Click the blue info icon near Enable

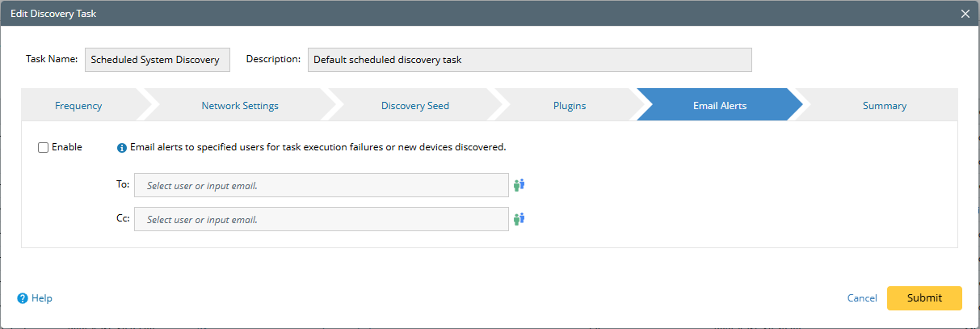tap(122, 148)
